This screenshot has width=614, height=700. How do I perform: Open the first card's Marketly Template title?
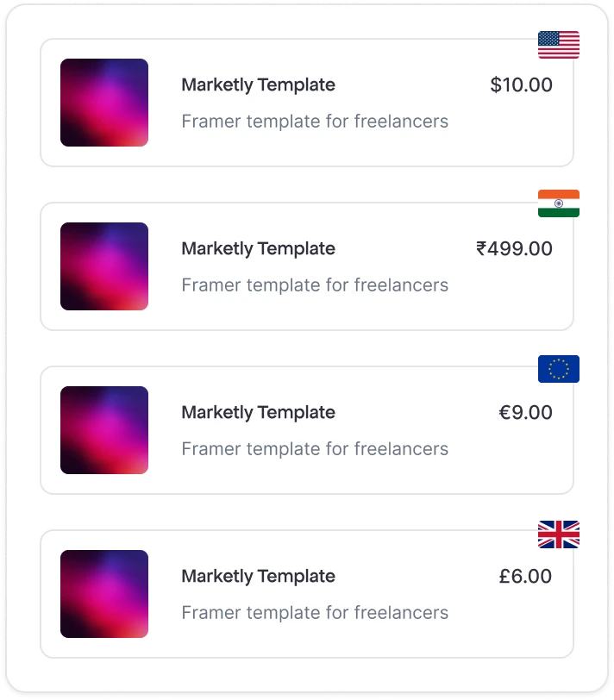click(x=258, y=85)
